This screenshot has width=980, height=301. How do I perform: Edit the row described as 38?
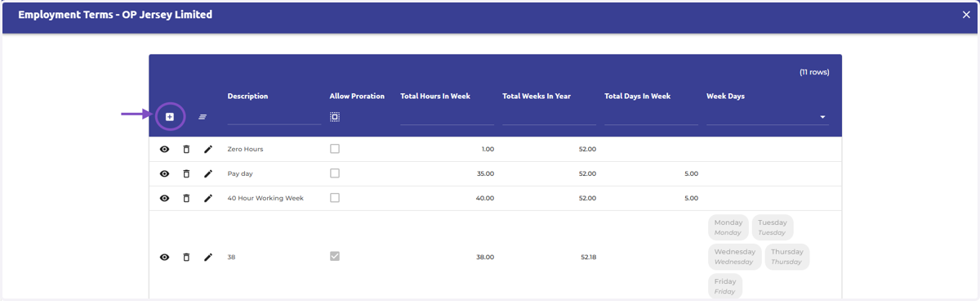click(208, 257)
